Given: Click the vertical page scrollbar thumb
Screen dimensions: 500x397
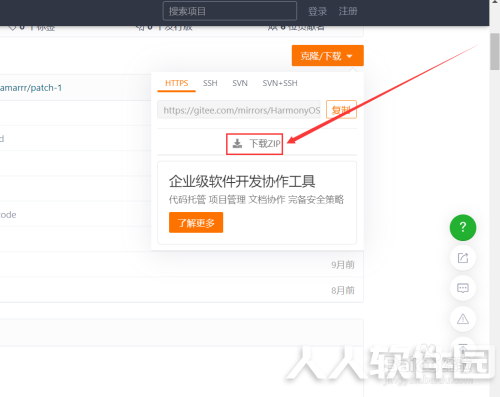Looking at the screenshot, I should (x=494, y=52).
